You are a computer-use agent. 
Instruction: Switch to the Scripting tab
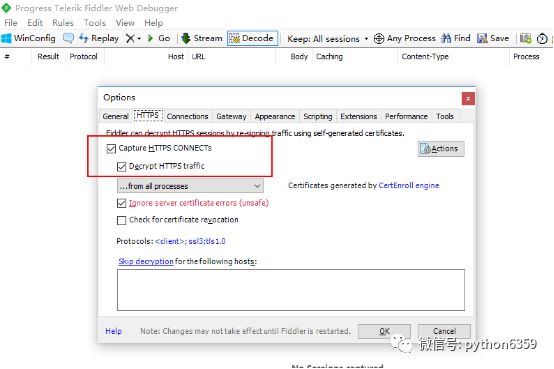(318, 116)
